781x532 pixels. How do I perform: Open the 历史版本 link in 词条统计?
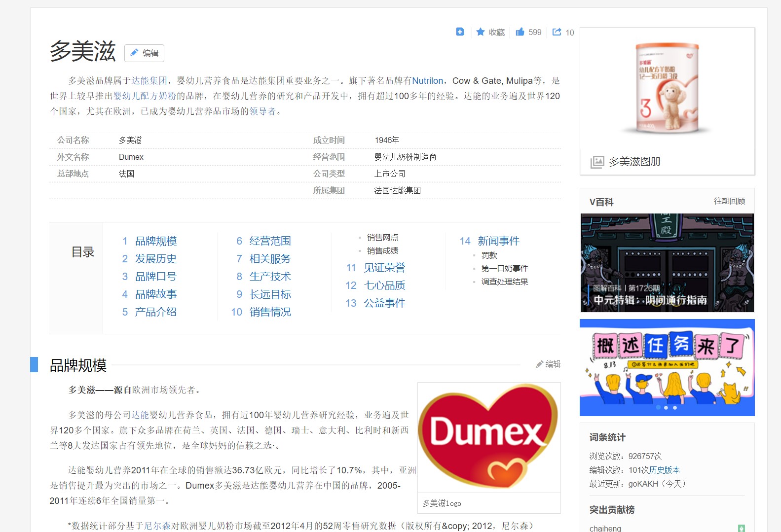point(665,470)
